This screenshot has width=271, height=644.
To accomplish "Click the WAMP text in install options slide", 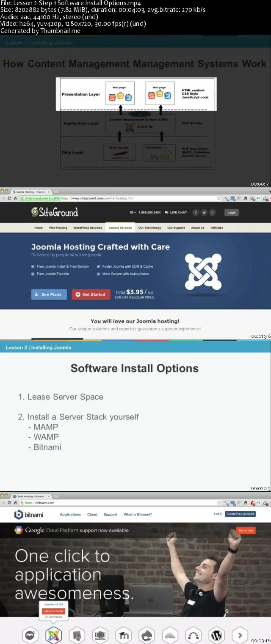I will click(x=46, y=437).
